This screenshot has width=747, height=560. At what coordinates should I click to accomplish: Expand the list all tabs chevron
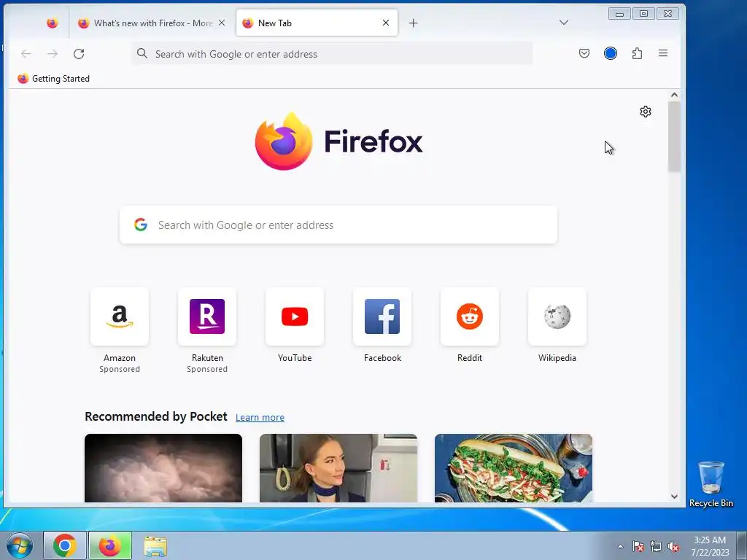click(x=564, y=23)
